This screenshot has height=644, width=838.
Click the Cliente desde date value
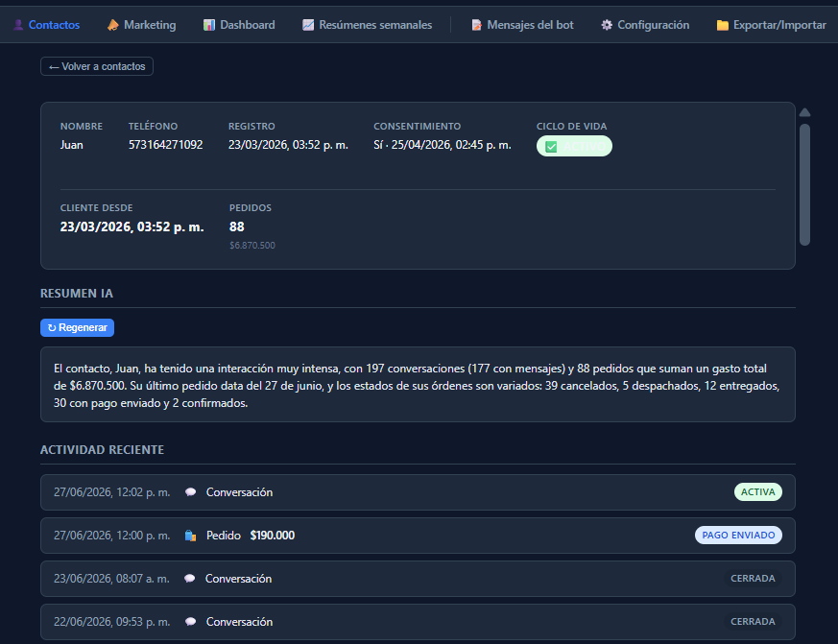click(x=132, y=227)
